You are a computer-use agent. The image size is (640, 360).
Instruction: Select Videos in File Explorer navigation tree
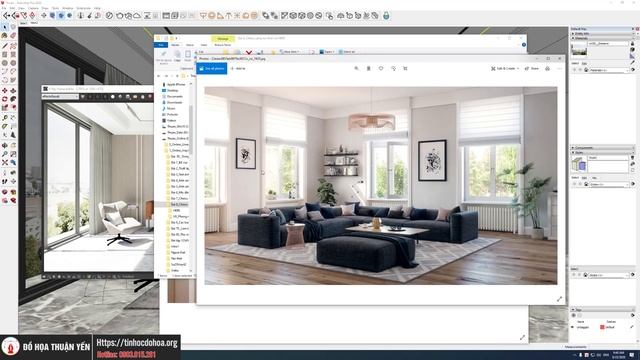pyautogui.click(x=171, y=120)
